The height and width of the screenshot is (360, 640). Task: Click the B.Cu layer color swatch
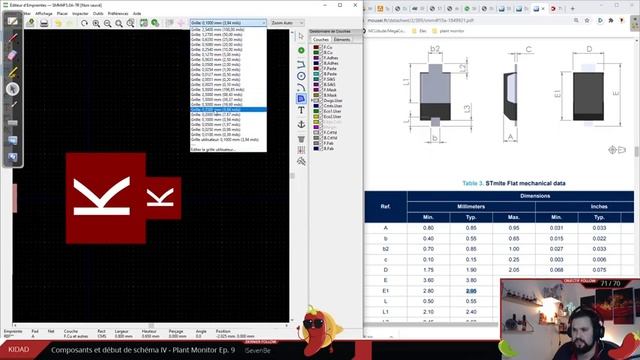point(316,53)
